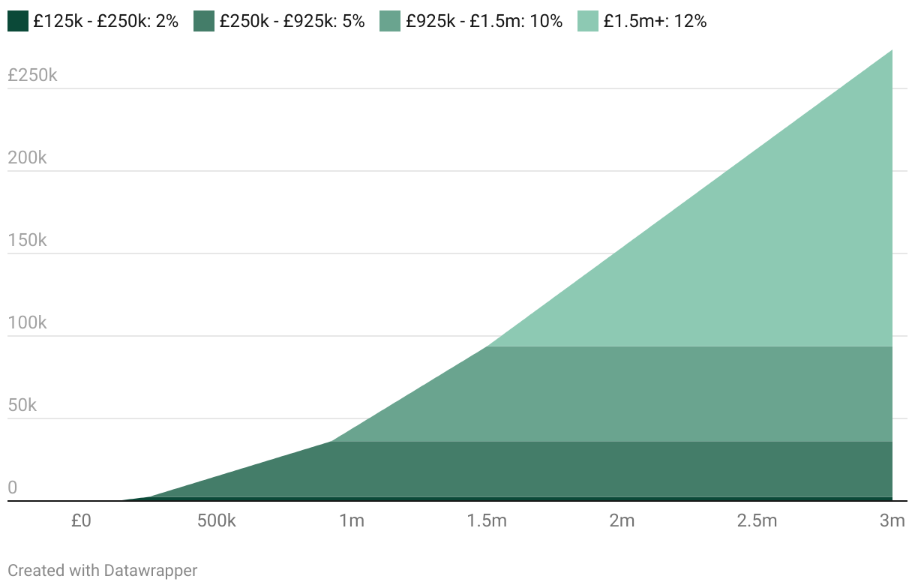Select the '£925k - £1.5m: 10%' legend label
The width and height of the screenshot is (915, 588).
point(484,21)
